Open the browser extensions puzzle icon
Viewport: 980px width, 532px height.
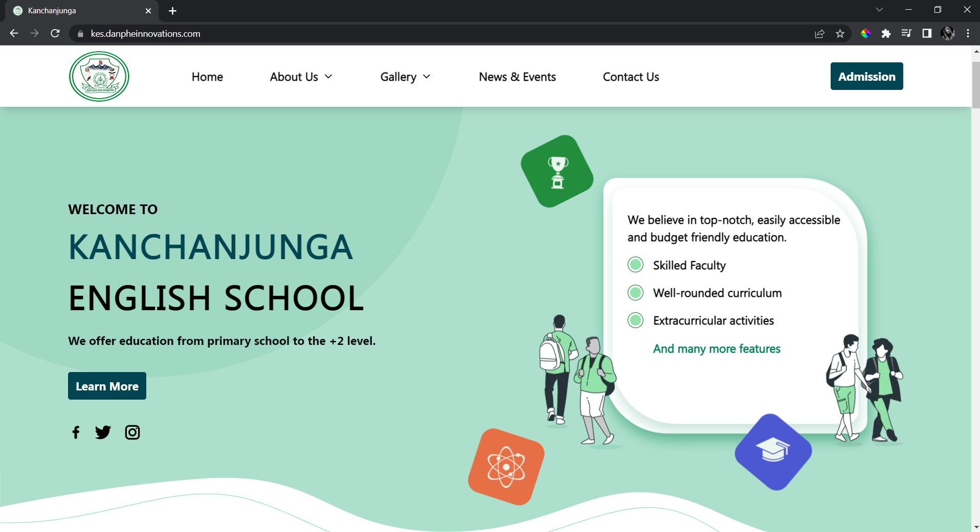click(x=886, y=34)
